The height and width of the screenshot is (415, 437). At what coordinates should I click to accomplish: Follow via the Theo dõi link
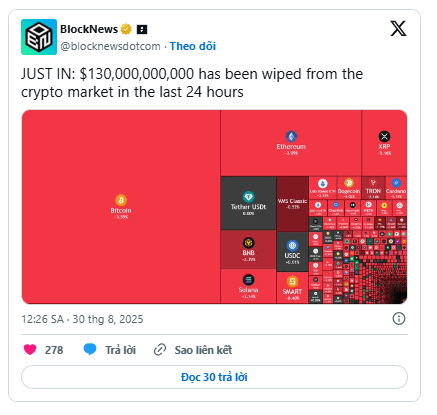193,46
